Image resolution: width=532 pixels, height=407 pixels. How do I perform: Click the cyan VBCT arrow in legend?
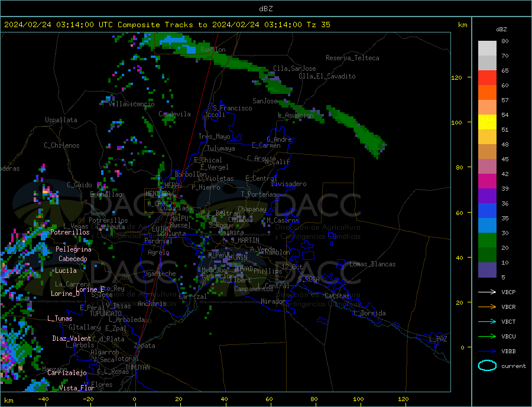click(487, 321)
